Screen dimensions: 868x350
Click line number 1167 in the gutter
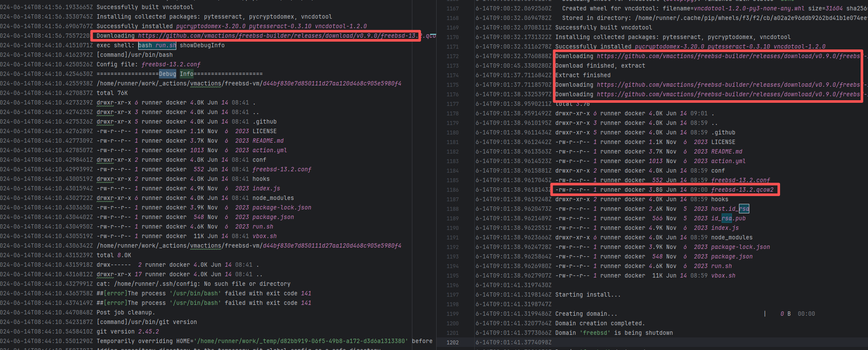click(453, 9)
